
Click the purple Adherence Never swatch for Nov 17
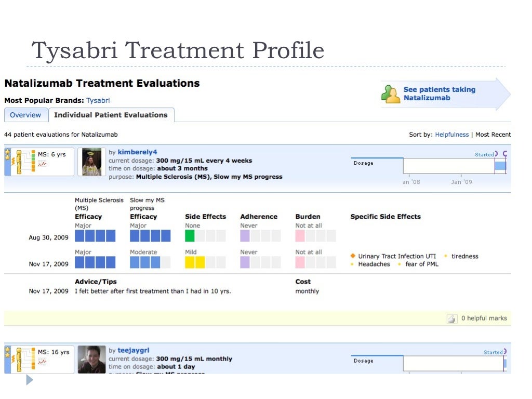[x=245, y=262]
